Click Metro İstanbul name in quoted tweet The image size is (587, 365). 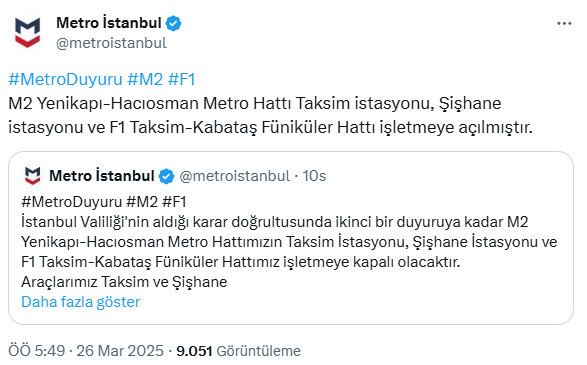[102, 176]
